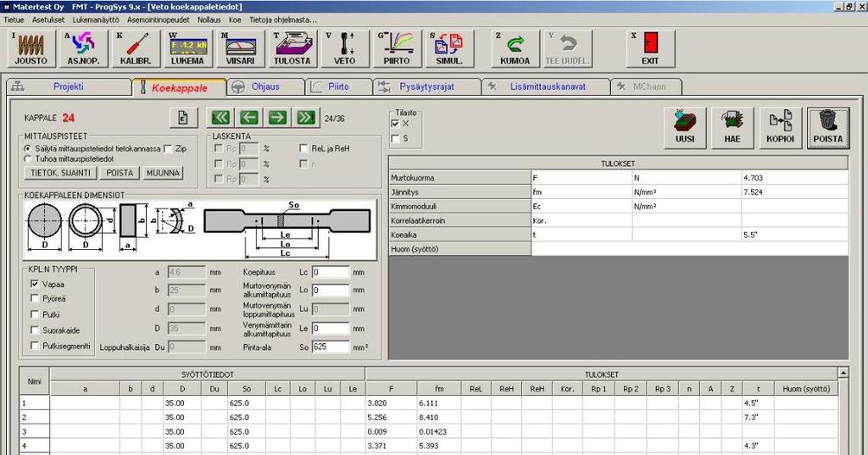Click the Le venymämittarin input field
This screenshot has width=868, height=455.
331,328
